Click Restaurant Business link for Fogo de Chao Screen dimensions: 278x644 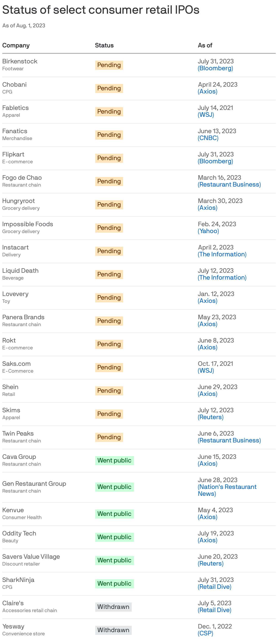(229, 184)
